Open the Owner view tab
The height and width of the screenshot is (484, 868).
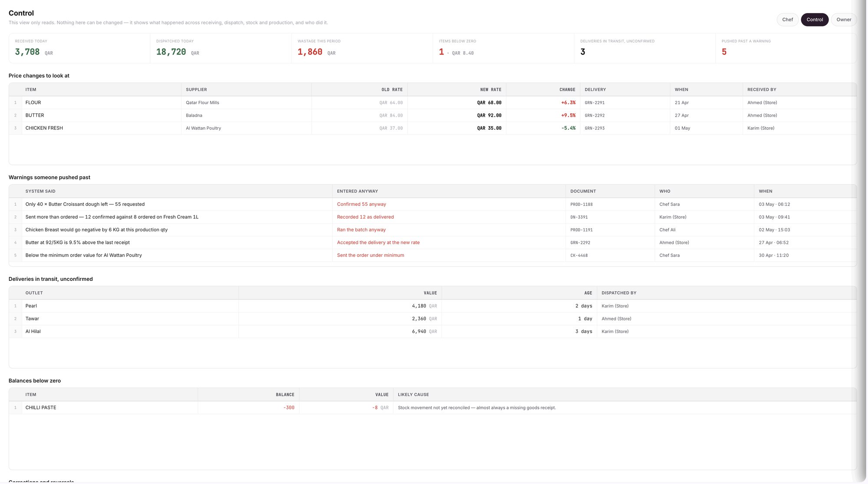(x=844, y=20)
